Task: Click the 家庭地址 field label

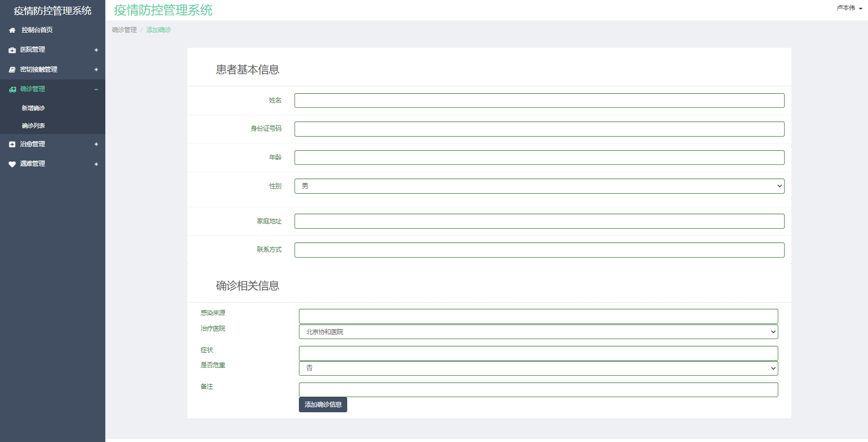Action: click(269, 221)
